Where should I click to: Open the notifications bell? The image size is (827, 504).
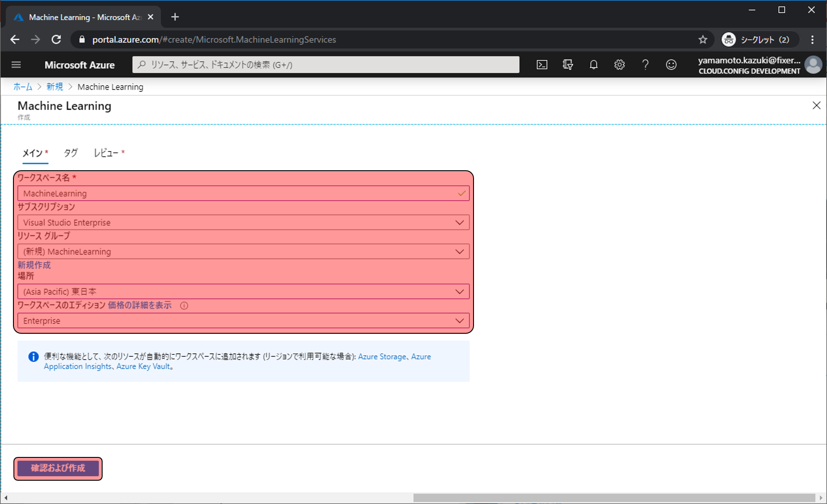[594, 65]
